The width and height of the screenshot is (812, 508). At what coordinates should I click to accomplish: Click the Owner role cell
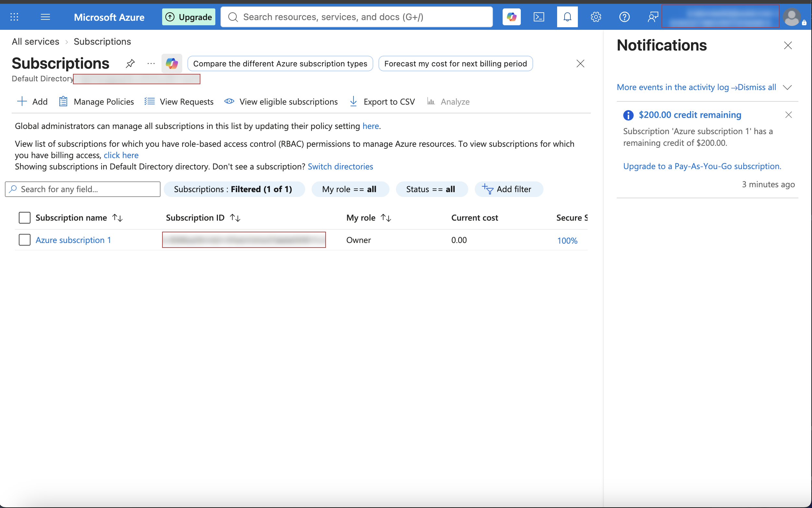[x=358, y=240]
